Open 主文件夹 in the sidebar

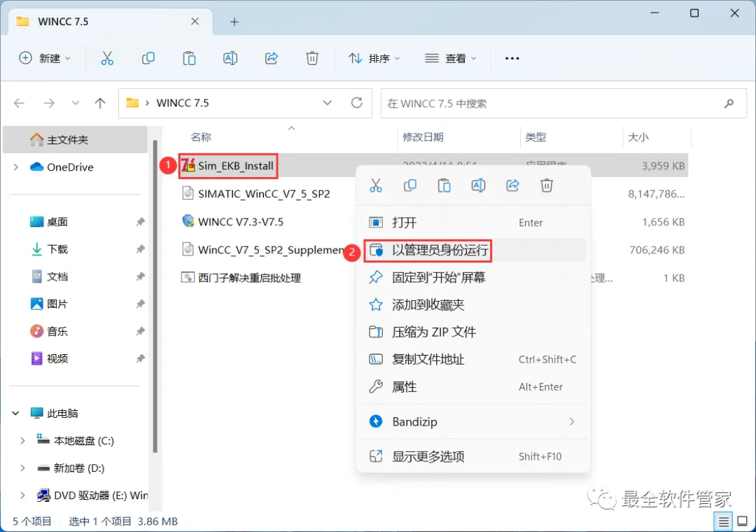[75, 139]
